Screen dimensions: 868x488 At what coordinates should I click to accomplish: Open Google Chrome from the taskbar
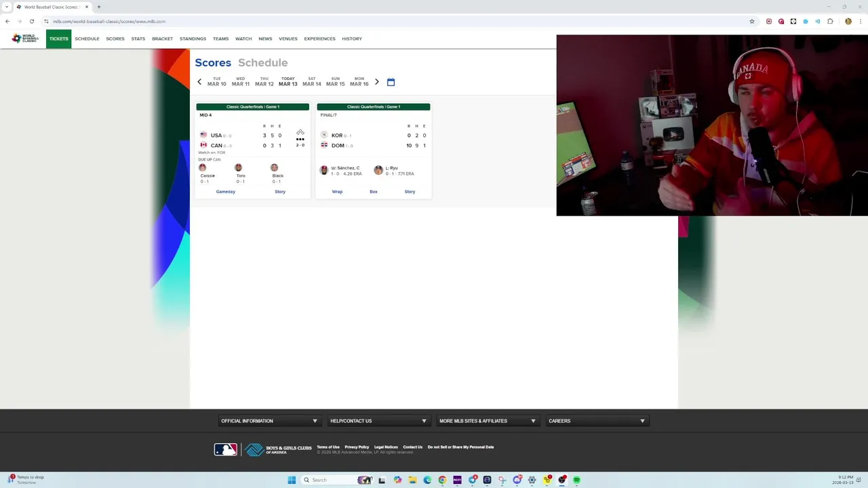pos(442,480)
